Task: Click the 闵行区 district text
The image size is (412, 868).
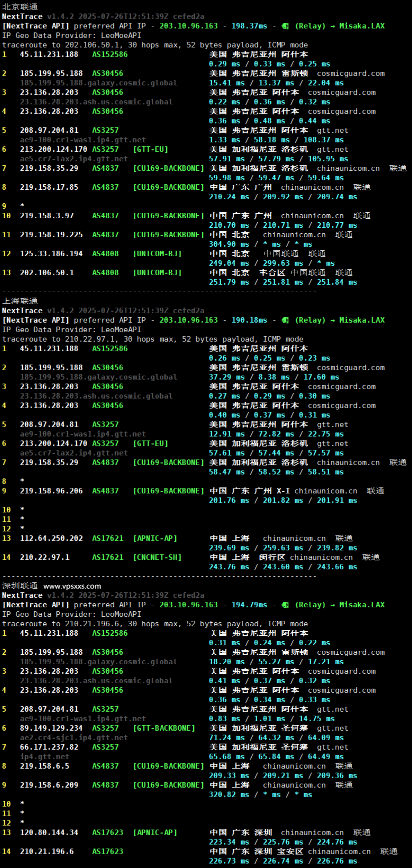Action: pos(272,557)
